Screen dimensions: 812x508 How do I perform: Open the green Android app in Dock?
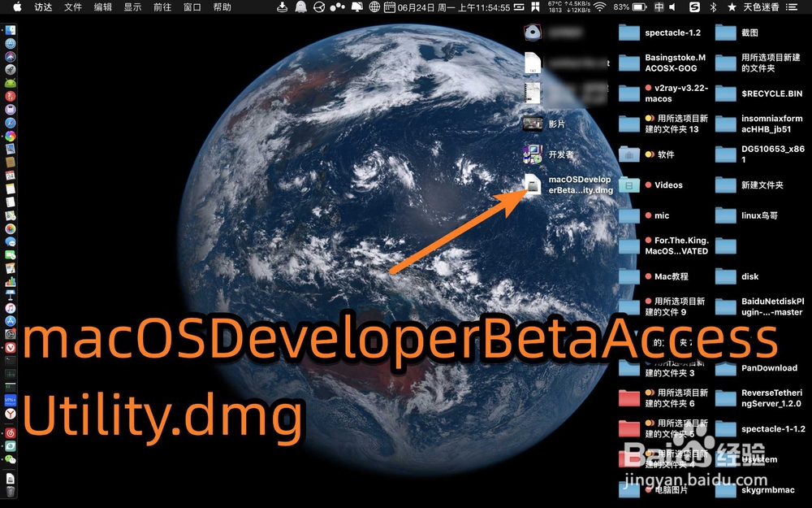point(10,83)
